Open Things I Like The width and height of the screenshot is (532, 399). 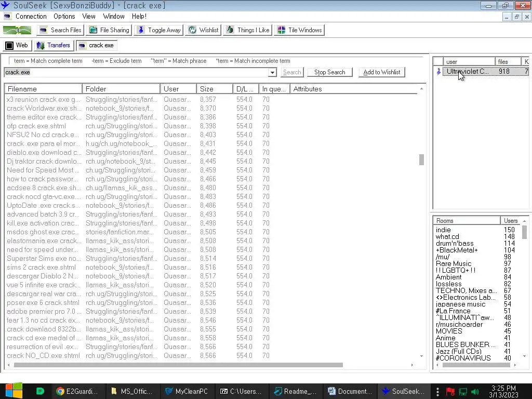tap(248, 30)
